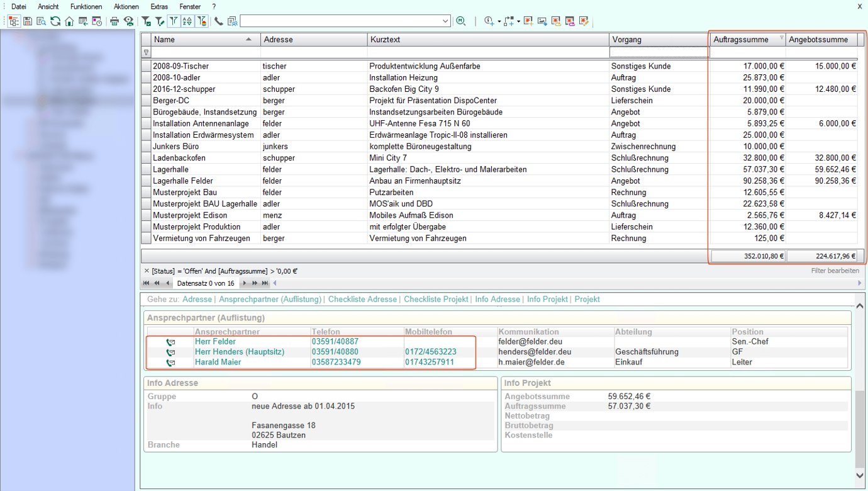This screenshot has height=491, width=868.
Task: Open the Auftragssumme column filter dropdown
Action: coord(782,38)
